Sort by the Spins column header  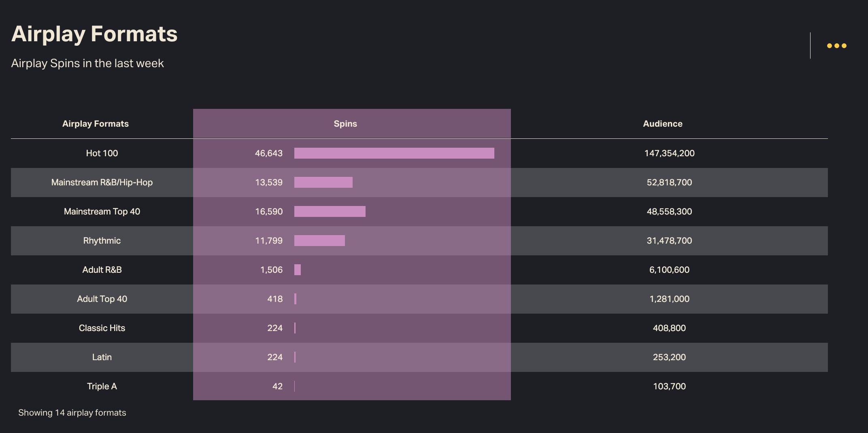tap(345, 124)
